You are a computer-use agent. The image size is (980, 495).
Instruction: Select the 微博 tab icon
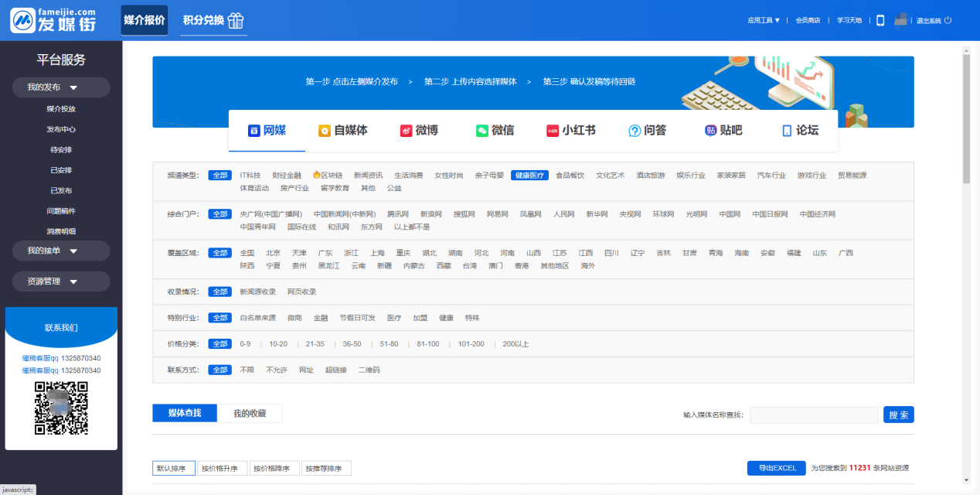tap(406, 131)
